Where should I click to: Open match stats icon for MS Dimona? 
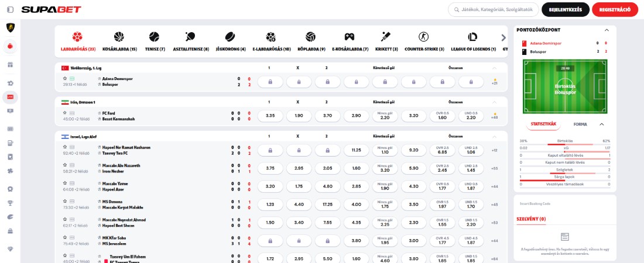point(72,202)
